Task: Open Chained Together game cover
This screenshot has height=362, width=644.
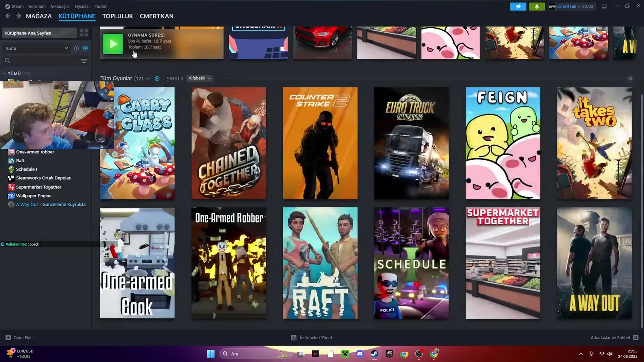Action: [x=228, y=143]
